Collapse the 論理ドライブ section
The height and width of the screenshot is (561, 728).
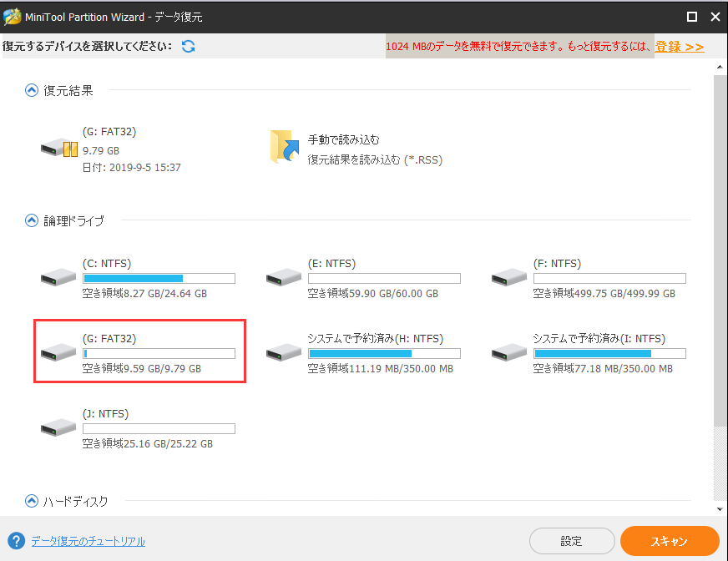point(32,221)
